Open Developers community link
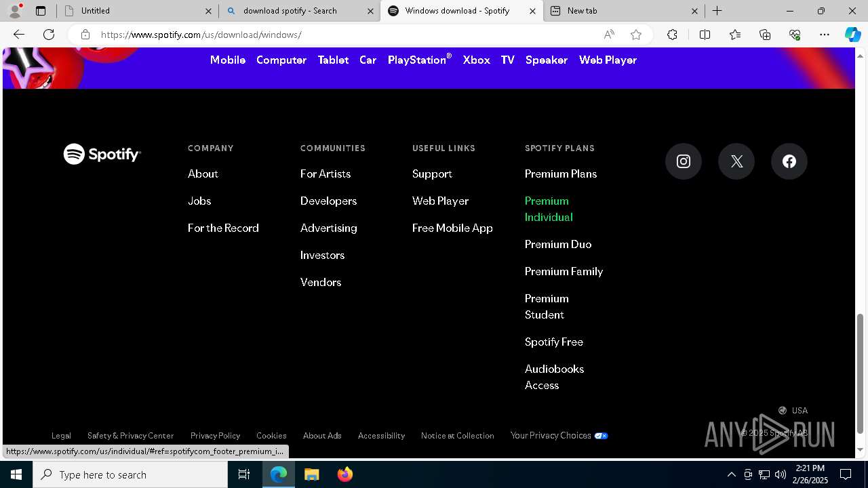868x488 pixels. coord(328,201)
